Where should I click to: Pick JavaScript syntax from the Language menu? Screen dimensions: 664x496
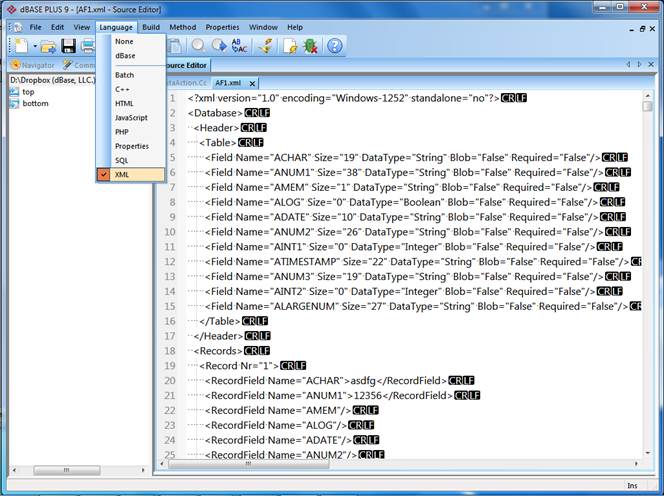coord(131,117)
